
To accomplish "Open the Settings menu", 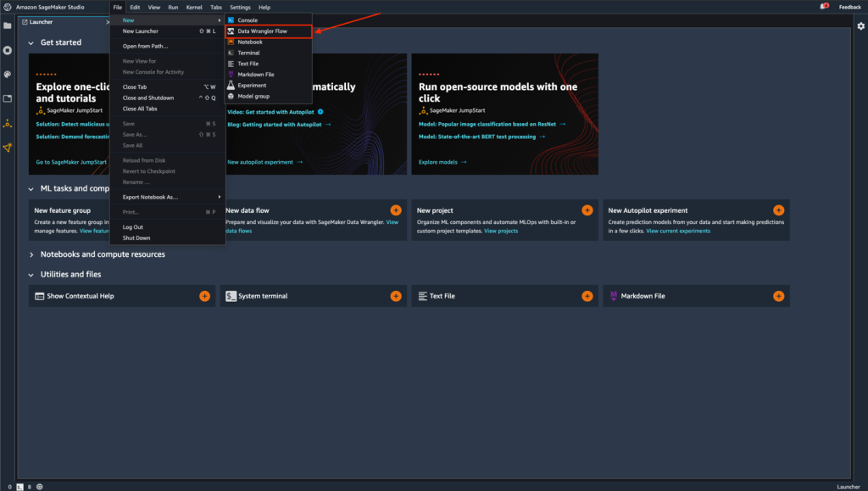I will 240,7.
